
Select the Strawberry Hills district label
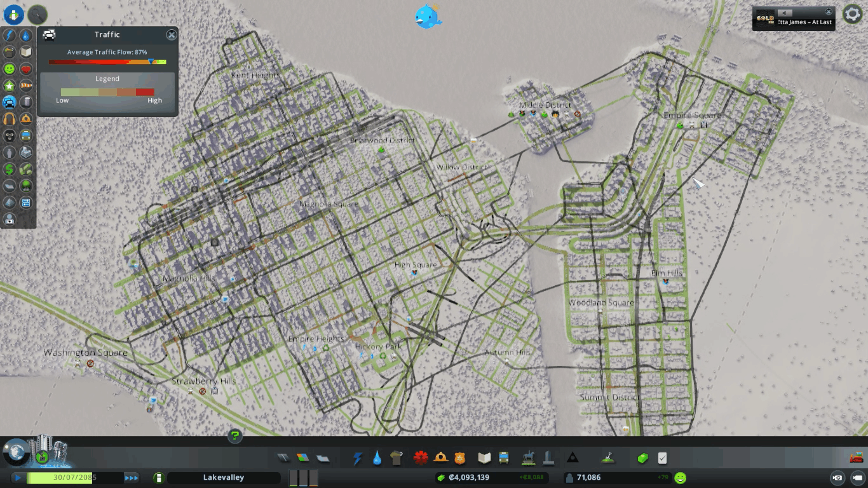coord(204,381)
